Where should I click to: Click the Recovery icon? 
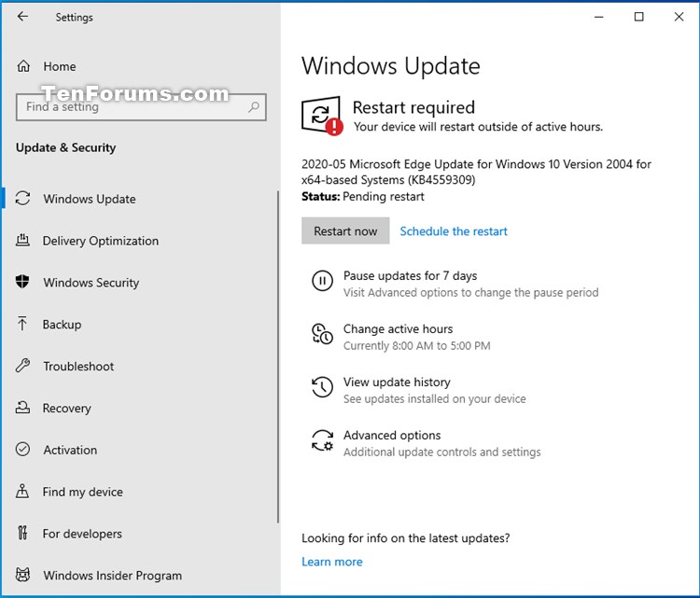click(22, 408)
